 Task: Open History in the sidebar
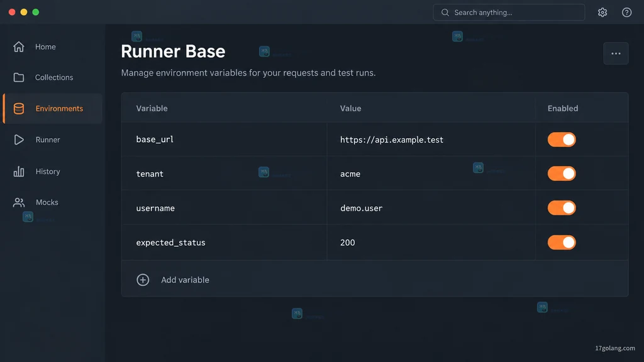(53, 171)
